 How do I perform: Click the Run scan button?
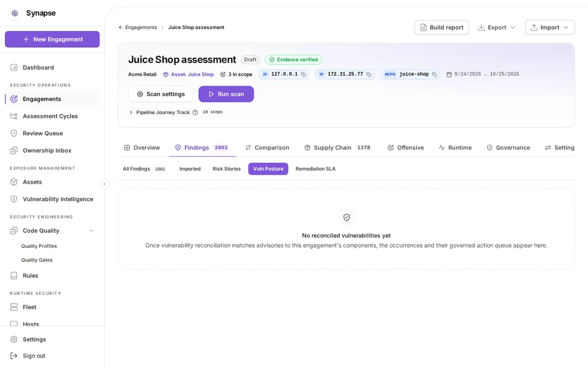tap(226, 94)
